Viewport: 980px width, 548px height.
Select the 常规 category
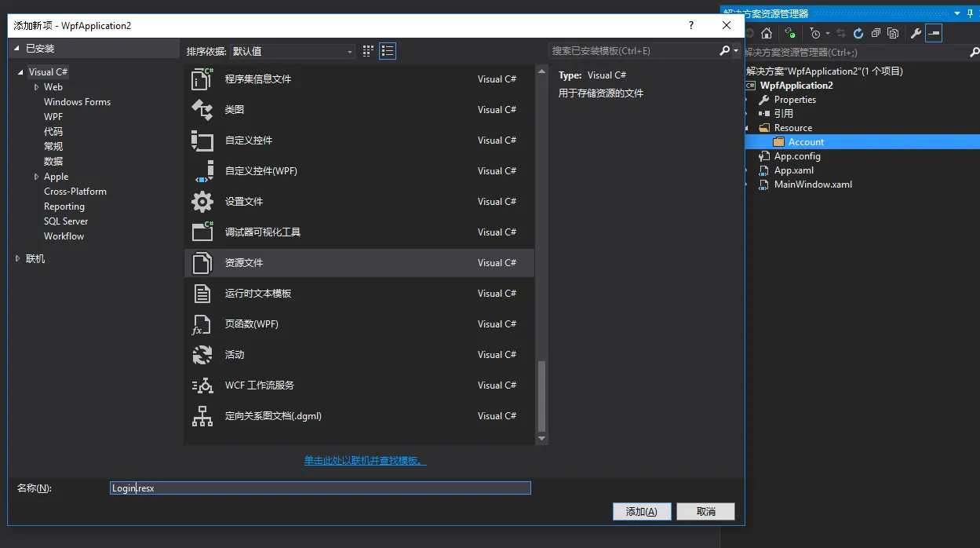[x=53, y=147]
